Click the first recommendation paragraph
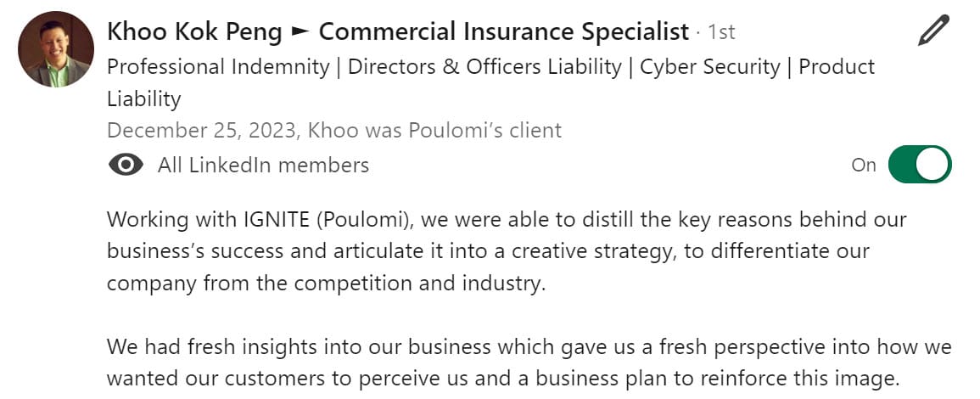Screen dimensions: 980x399 pos(507,251)
